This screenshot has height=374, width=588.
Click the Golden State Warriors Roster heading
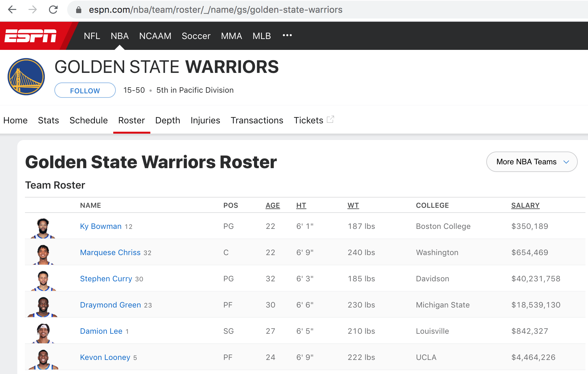click(x=151, y=162)
